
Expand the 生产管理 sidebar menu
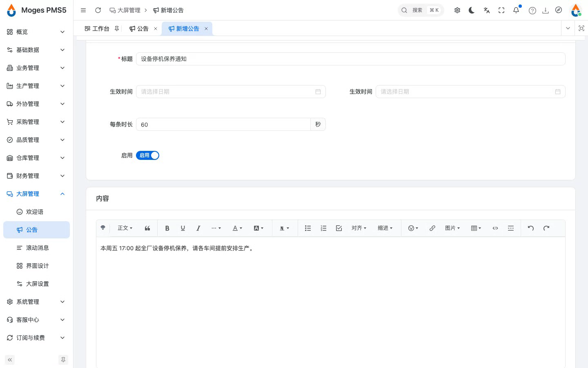(36, 86)
